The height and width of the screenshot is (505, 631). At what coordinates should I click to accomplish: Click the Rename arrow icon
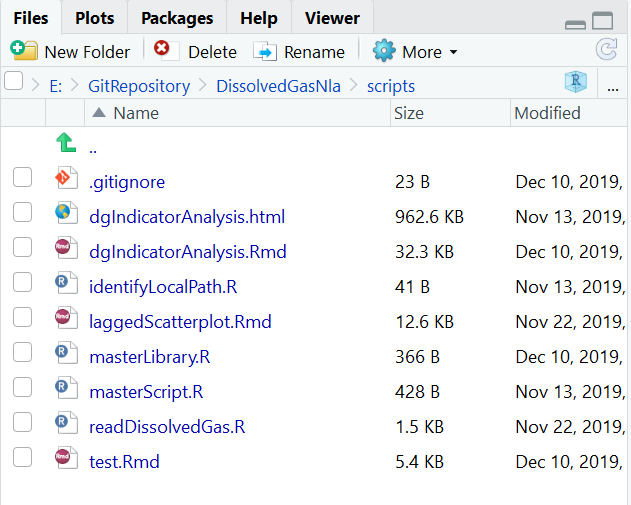tap(265, 52)
